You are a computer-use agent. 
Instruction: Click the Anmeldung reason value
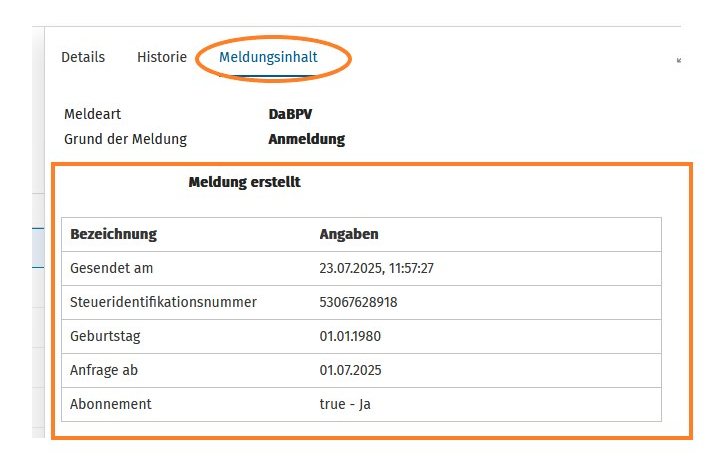pyautogui.click(x=307, y=139)
